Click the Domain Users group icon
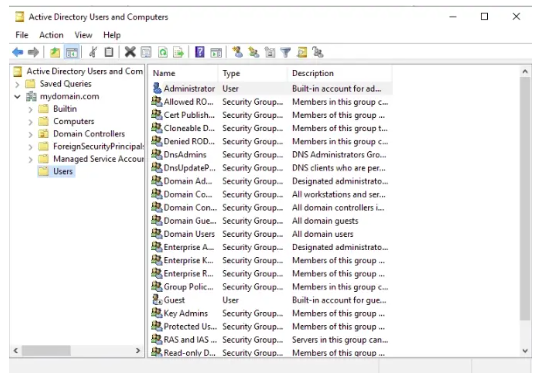This screenshot has height=381, width=539. point(157,234)
